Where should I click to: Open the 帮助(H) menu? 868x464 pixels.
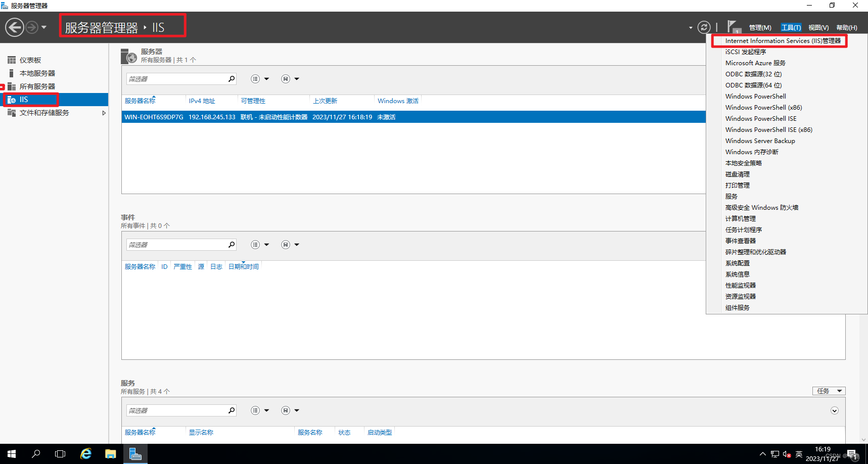pos(847,28)
